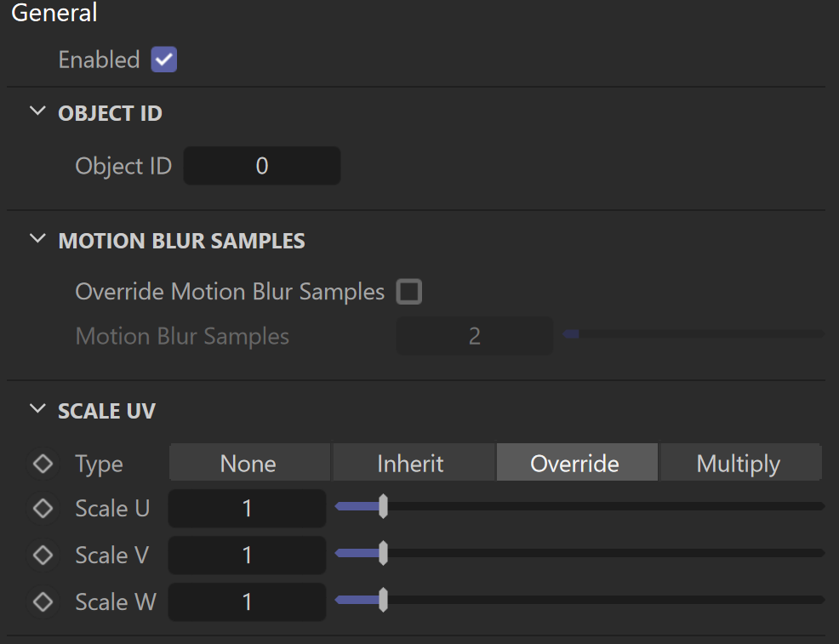Click the Scale U value field
The width and height of the screenshot is (839, 644).
tap(247, 508)
